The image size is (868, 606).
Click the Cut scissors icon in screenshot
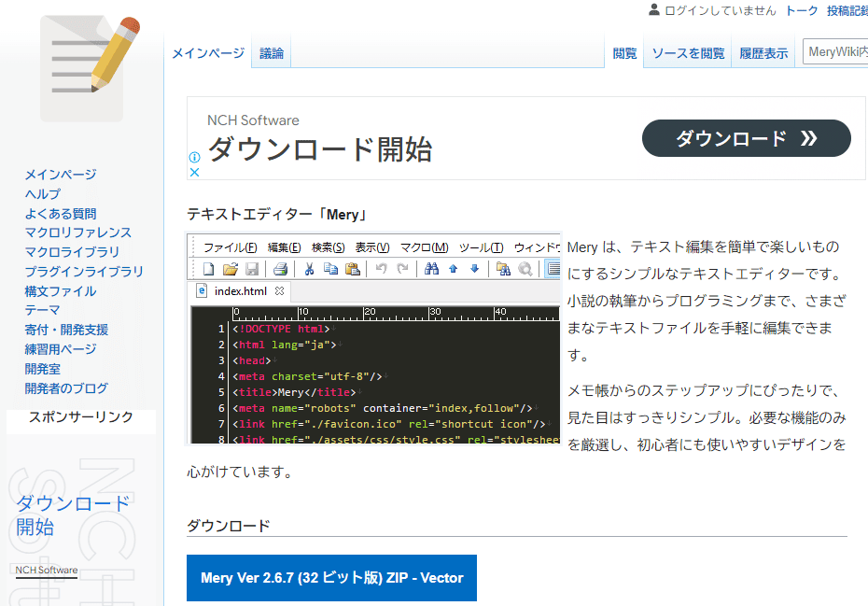pos(310,269)
